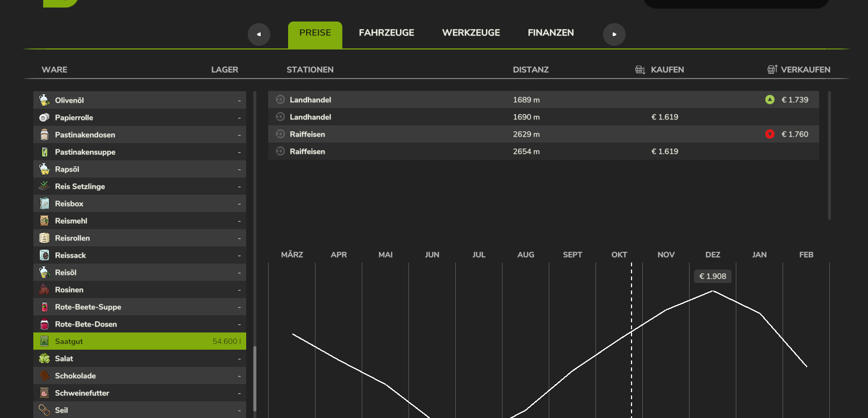Click the Rosinen icon in list
Image resolution: width=868 pixels, height=418 pixels.
coord(45,289)
